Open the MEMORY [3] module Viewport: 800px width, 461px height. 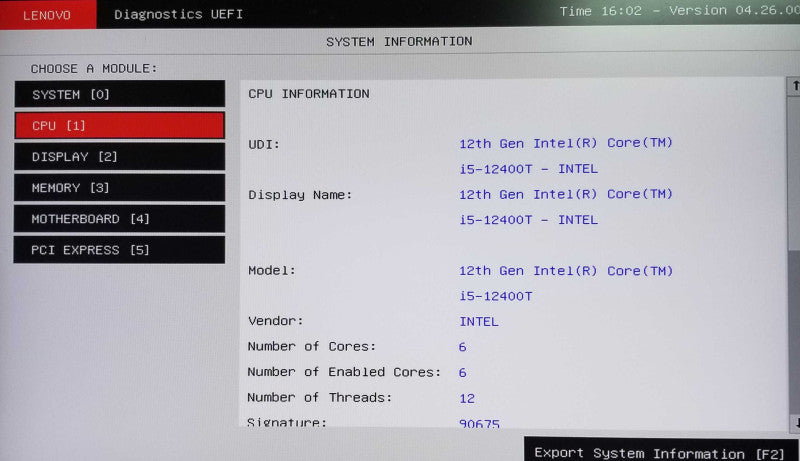click(x=120, y=188)
